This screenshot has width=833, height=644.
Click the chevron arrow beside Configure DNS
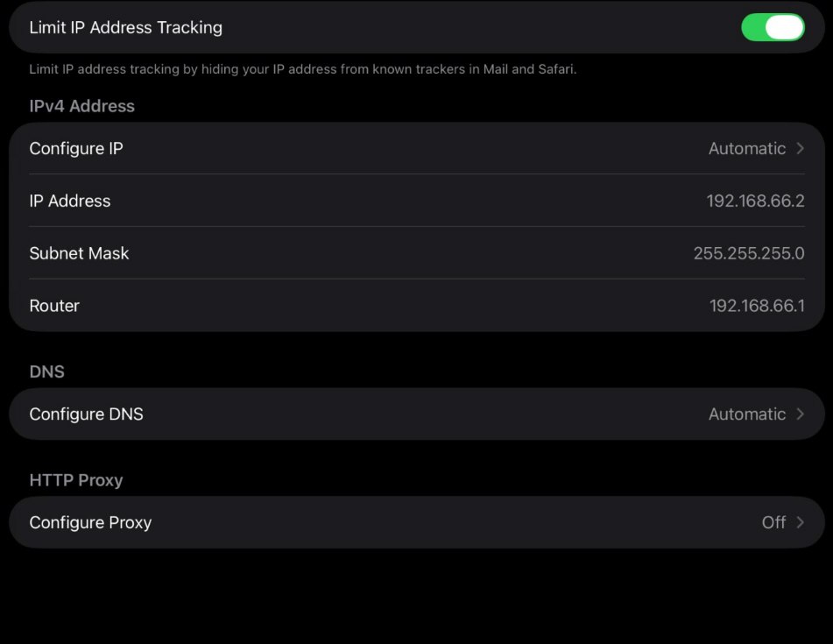point(801,414)
